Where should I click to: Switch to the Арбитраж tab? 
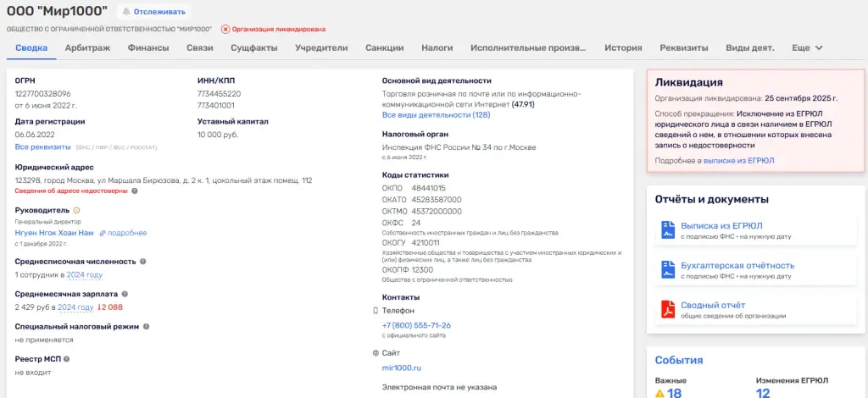click(x=87, y=47)
